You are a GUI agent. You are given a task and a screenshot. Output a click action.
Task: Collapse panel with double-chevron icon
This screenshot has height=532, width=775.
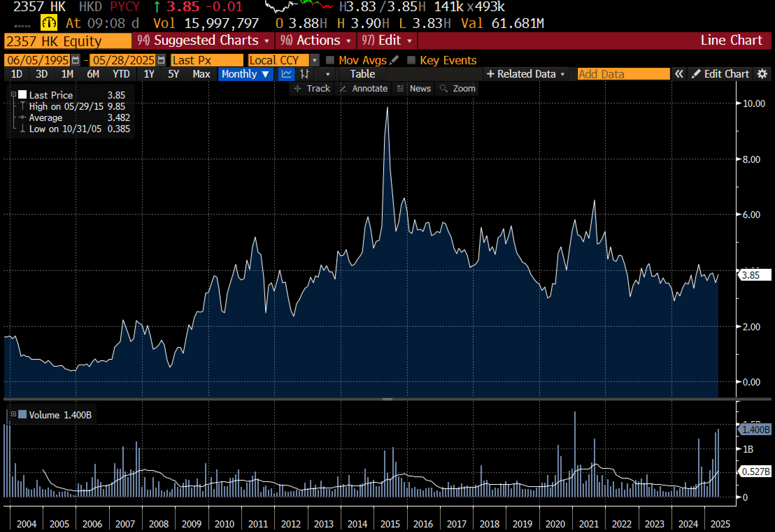679,74
